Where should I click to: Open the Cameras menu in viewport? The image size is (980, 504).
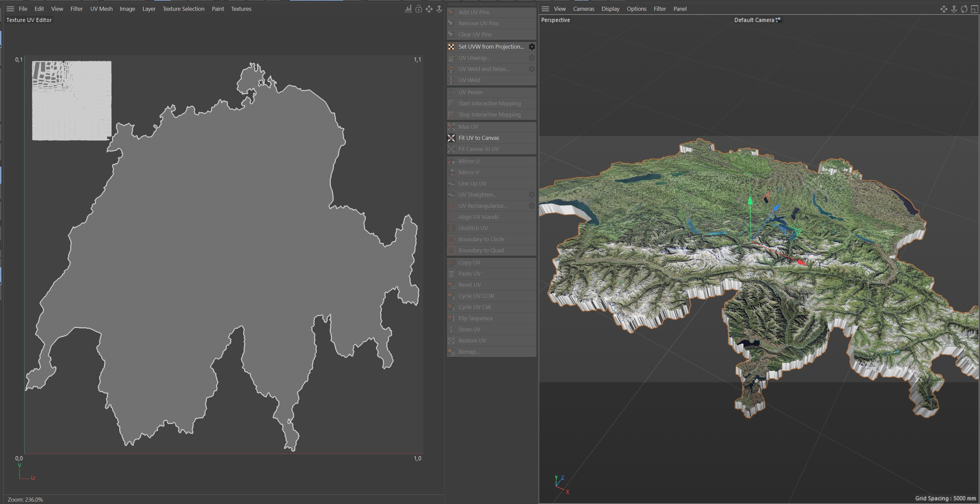[583, 9]
